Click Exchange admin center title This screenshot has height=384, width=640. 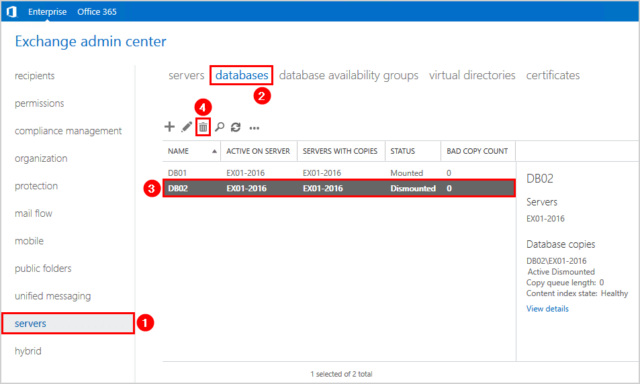(91, 41)
